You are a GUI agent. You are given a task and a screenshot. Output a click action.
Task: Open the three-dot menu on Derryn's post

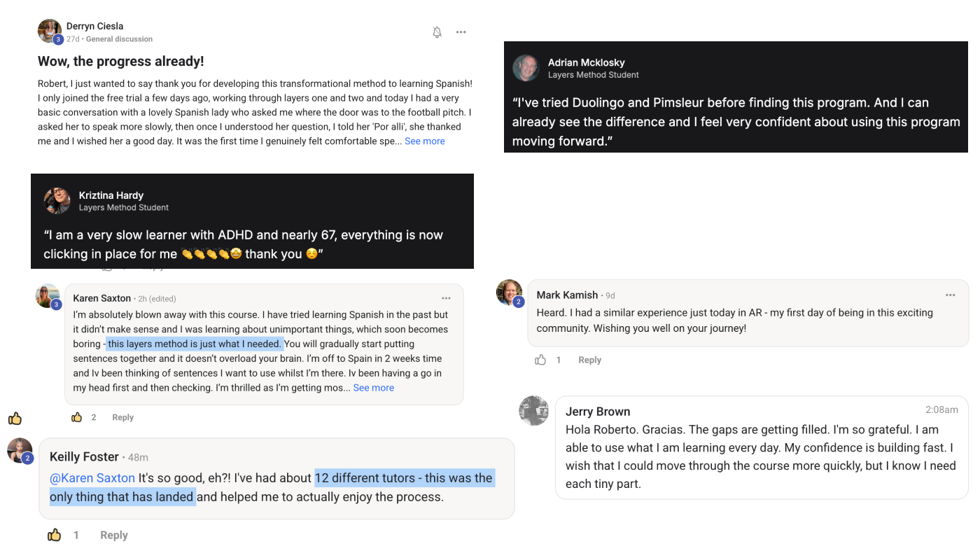point(461,32)
